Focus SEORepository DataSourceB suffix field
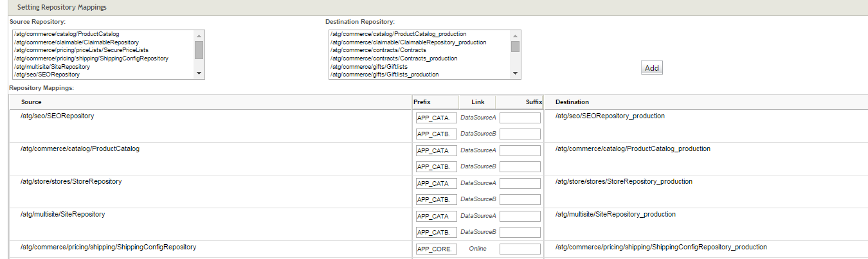This screenshot has width=868, height=259. [520, 134]
